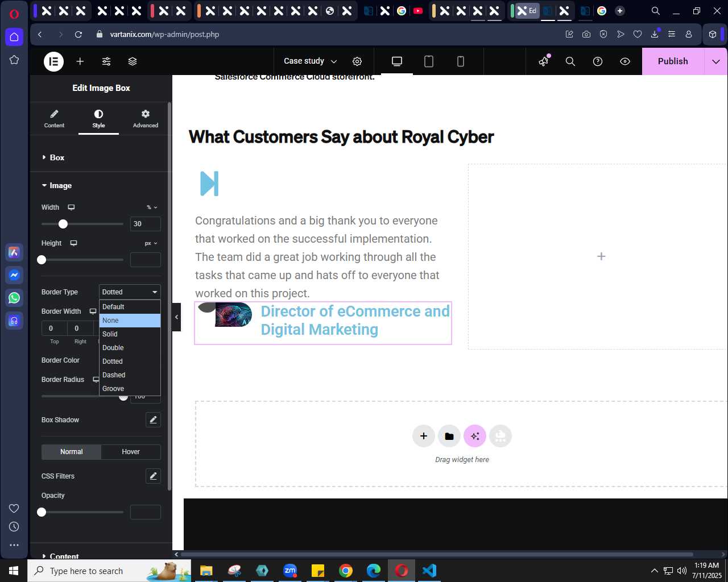728x582 pixels.
Task: Click Border Width Top input
Action: click(x=55, y=329)
